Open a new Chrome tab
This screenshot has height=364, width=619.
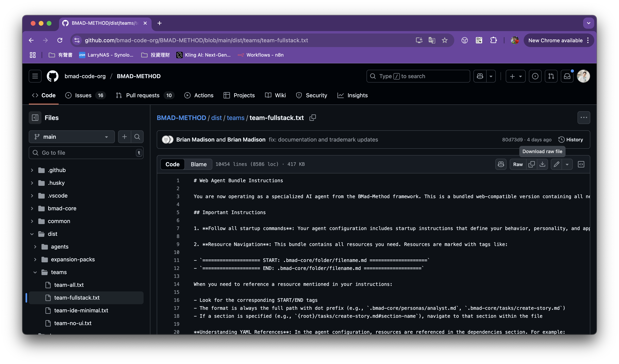pyautogui.click(x=159, y=23)
